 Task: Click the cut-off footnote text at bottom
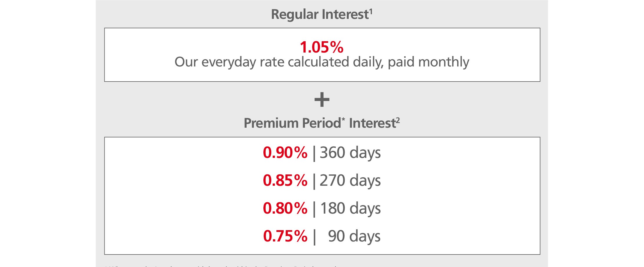pyautogui.click(x=220, y=265)
